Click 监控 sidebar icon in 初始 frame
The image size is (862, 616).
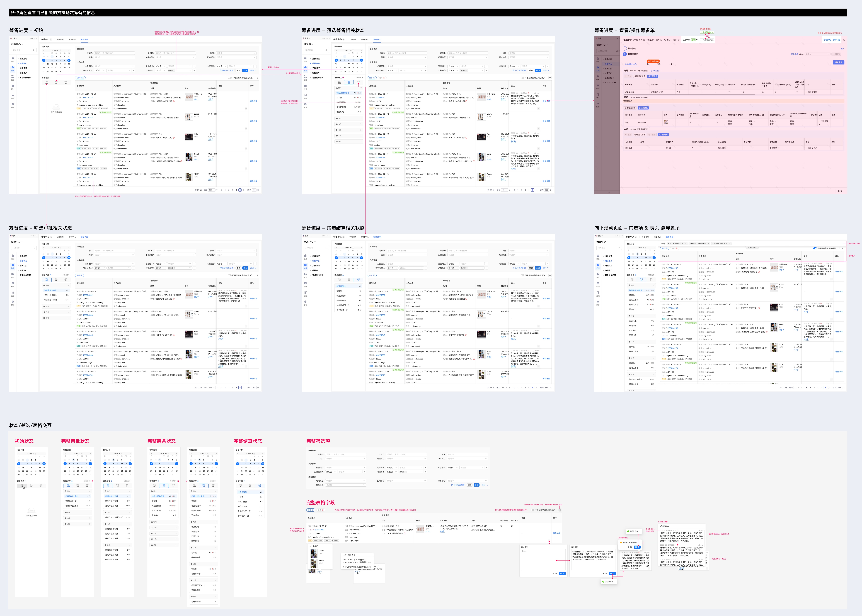point(13,95)
